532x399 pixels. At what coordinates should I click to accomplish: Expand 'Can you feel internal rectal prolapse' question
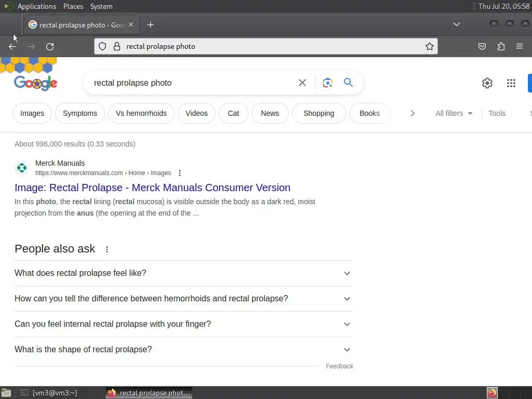pyautogui.click(x=183, y=324)
